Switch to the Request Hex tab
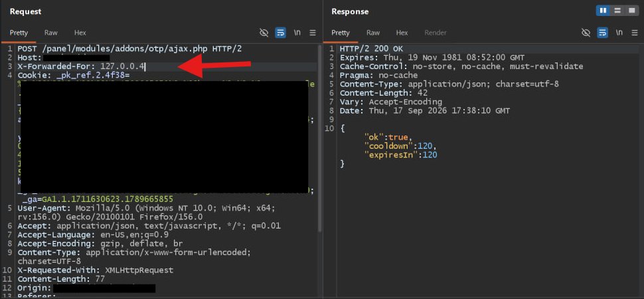 pos(80,33)
